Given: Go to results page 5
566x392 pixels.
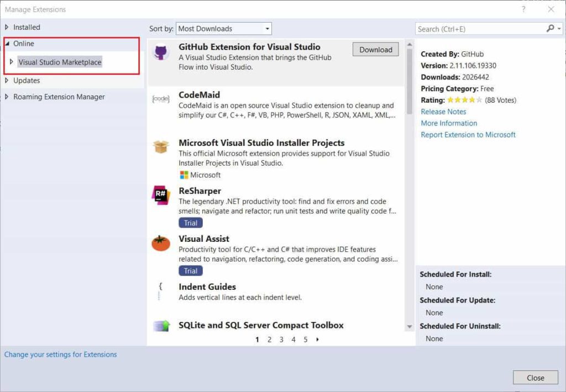Looking at the screenshot, I should 305,340.
